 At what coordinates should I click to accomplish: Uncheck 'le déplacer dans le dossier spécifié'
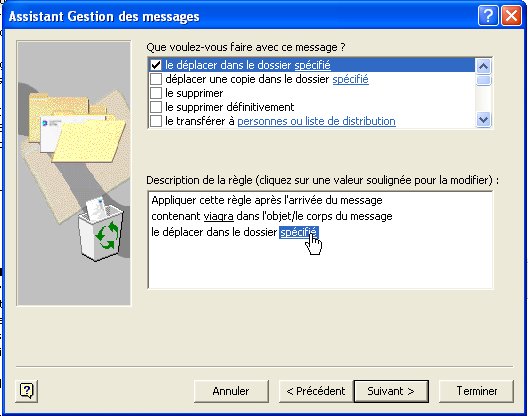click(156, 65)
